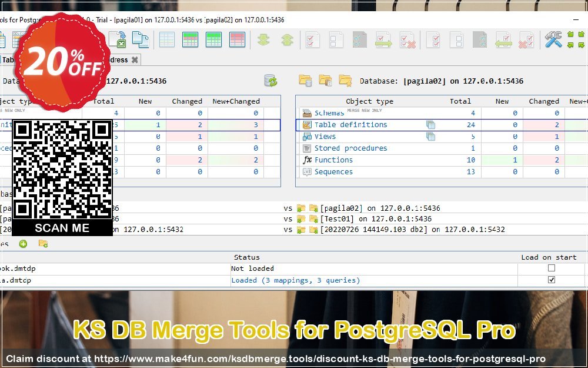Viewport: 588px width, 368px height.
Task: Enable Load on start for the Not loaded project
Action: [x=552, y=268]
